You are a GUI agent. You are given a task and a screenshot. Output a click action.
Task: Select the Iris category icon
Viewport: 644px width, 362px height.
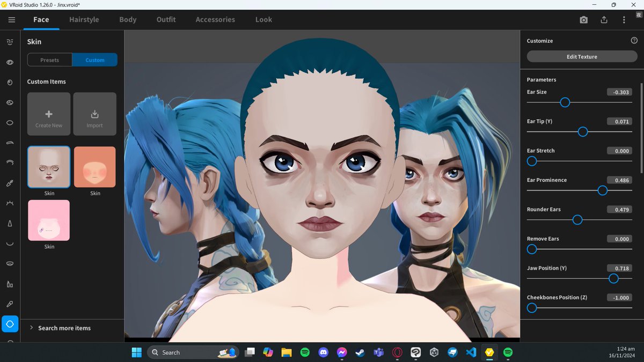coord(10,82)
